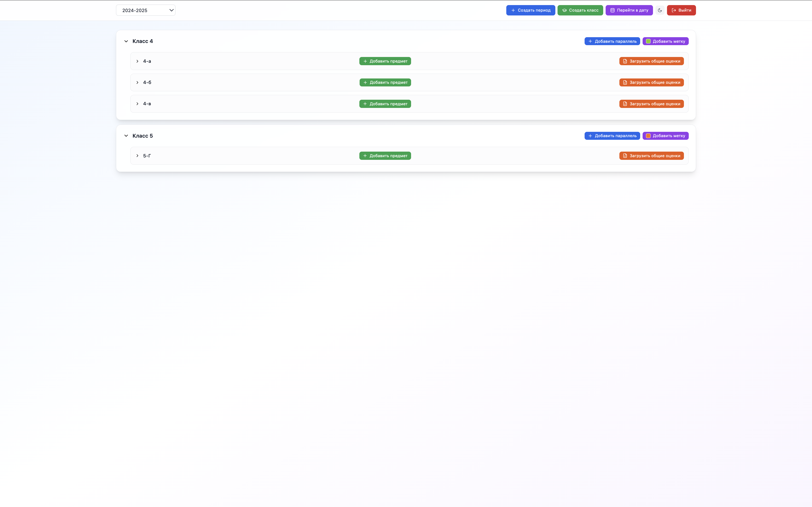Collapse the Класс 4 section

[126, 41]
